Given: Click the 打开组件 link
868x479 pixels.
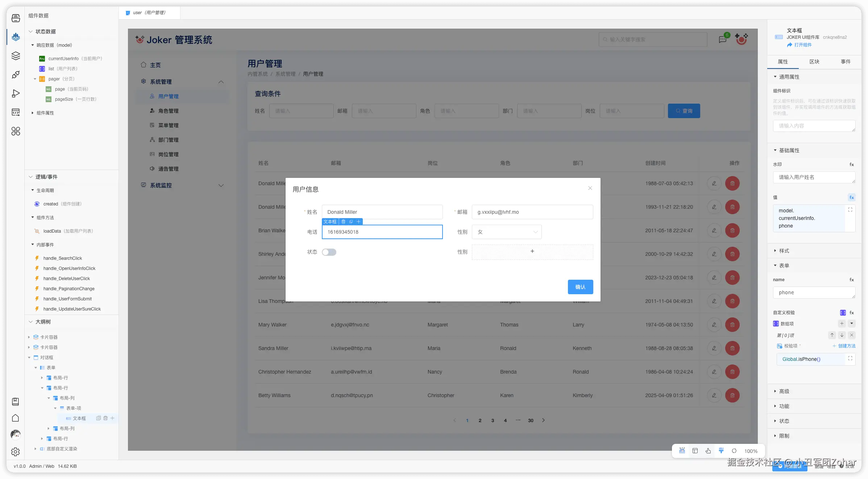Looking at the screenshot, I should pyautogui.click(x=802, y=45).
